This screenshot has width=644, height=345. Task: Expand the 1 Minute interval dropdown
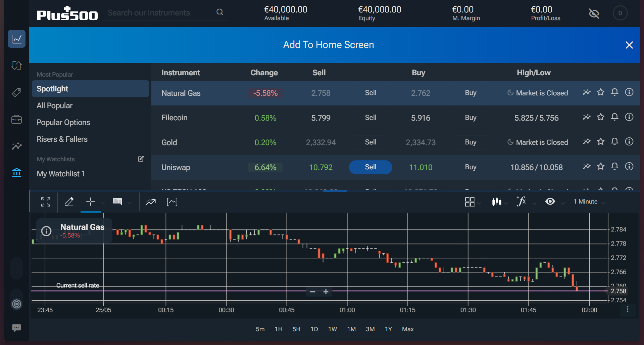(589, 202)
